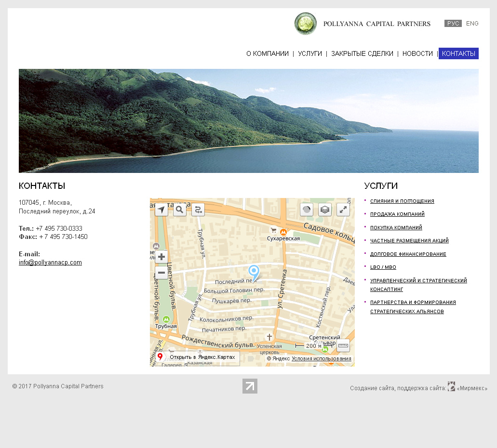
Task: Click the POLLYANNA CAPITAL PARTNERS header title
Action: coord(377,24)
